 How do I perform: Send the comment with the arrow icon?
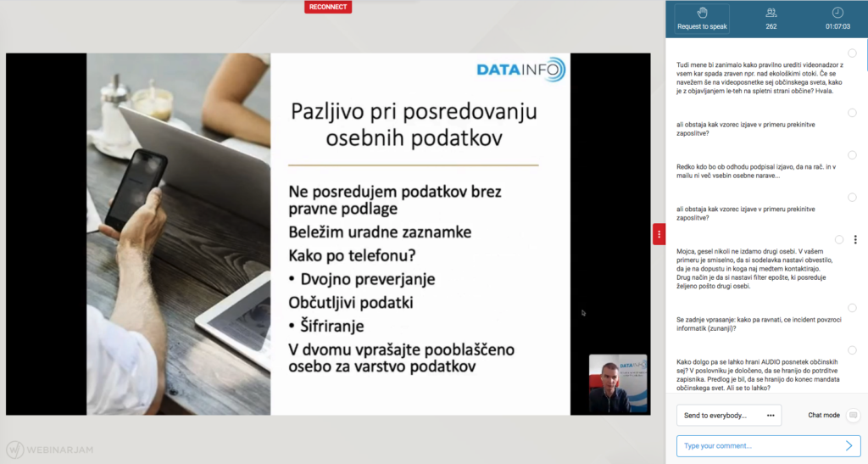pos(849,445)
